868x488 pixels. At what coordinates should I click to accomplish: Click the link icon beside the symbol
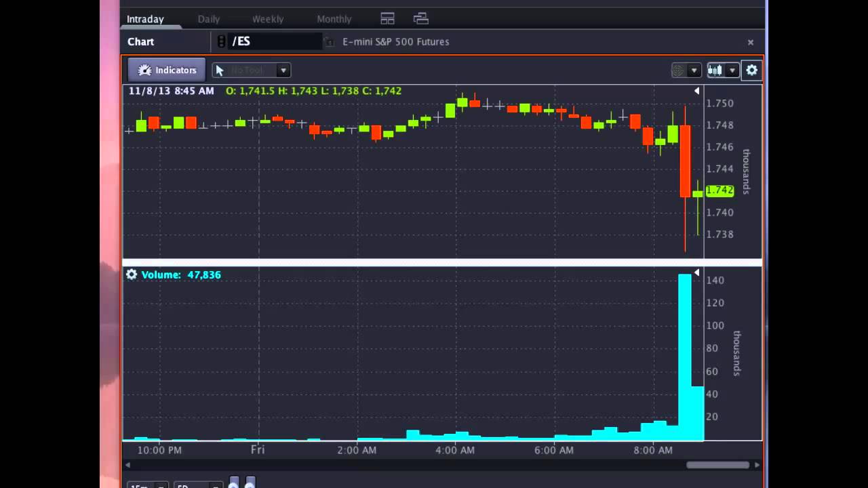(x=221, y=41)
